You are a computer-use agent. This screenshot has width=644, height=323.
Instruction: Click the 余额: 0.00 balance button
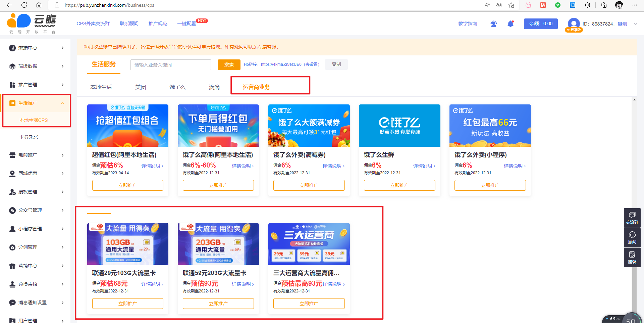tap(541, 24)
